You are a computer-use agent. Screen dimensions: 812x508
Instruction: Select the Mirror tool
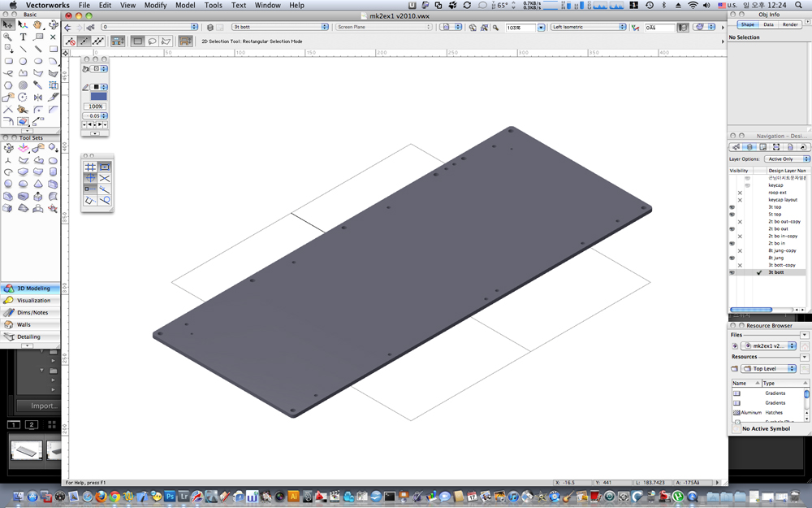38,97
